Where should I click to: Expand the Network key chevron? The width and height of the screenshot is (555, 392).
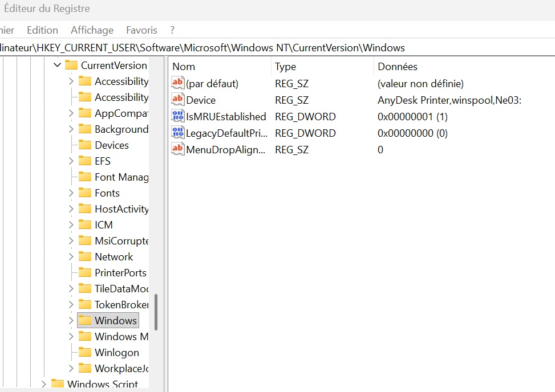71,257
